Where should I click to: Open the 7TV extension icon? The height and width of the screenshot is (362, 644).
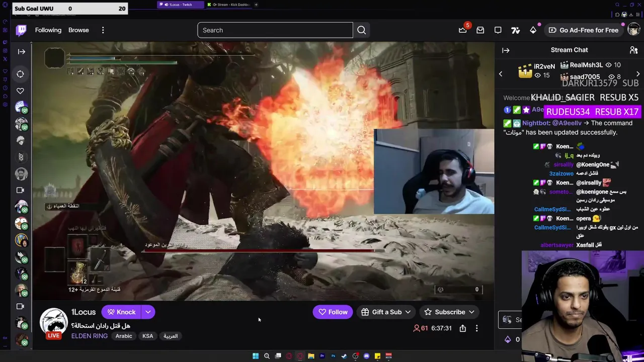pyautogui.click(x=515, y=30)
